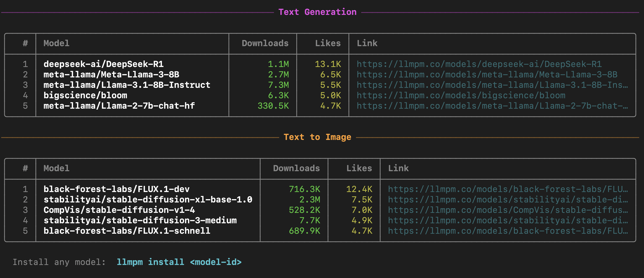Click the 7.3M downloads value
Image resolution: width=644 pixels, height=278 pixels.
(x=278, y=85)
